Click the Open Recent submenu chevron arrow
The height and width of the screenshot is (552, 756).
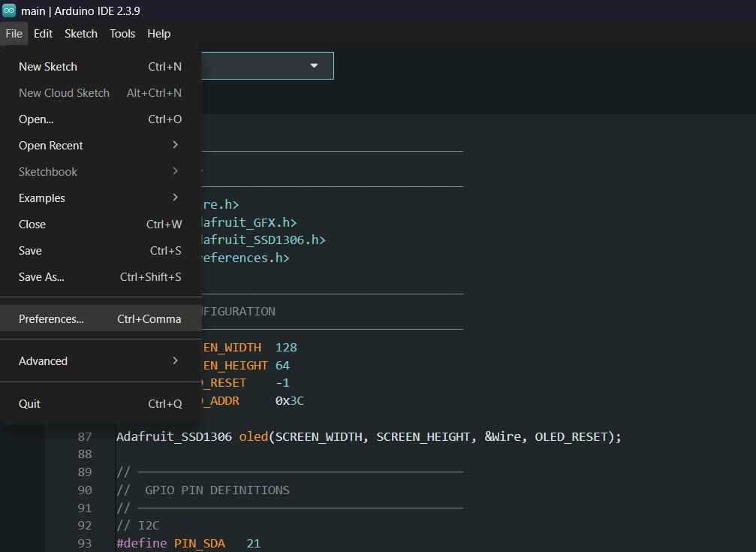[175, 145]
